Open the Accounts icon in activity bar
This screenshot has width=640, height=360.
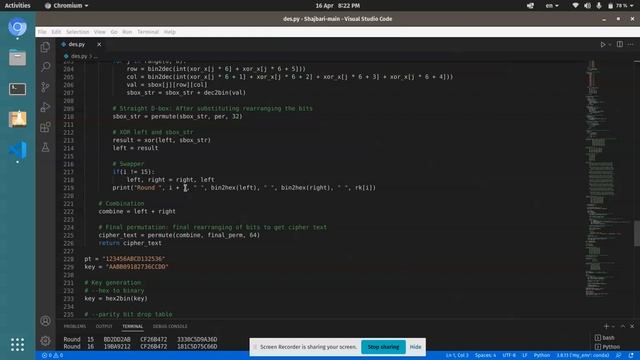(x=45, y=321)
